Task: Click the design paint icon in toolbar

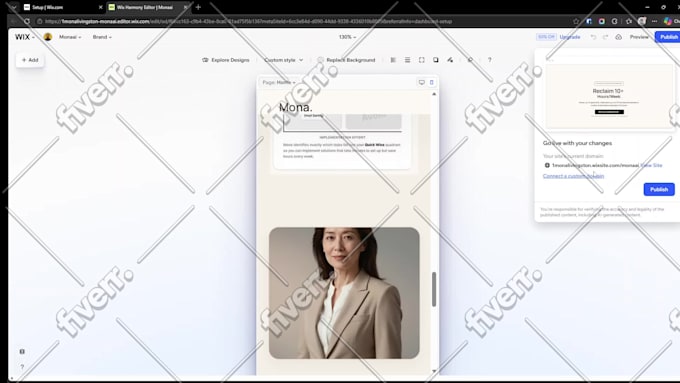Action: pos(470,60)
